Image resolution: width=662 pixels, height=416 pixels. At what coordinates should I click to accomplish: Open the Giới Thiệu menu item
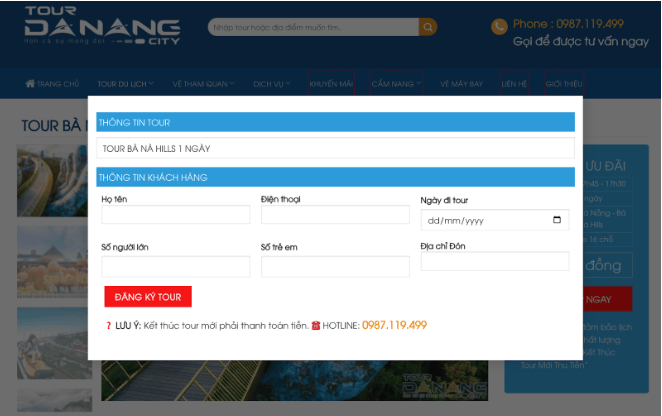(564, 84)
